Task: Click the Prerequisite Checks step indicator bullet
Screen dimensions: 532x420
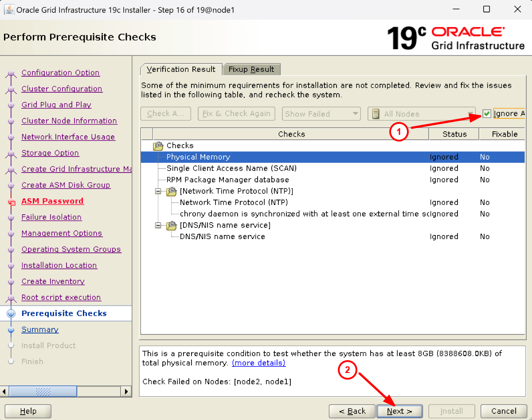Action: coord(11,313)
